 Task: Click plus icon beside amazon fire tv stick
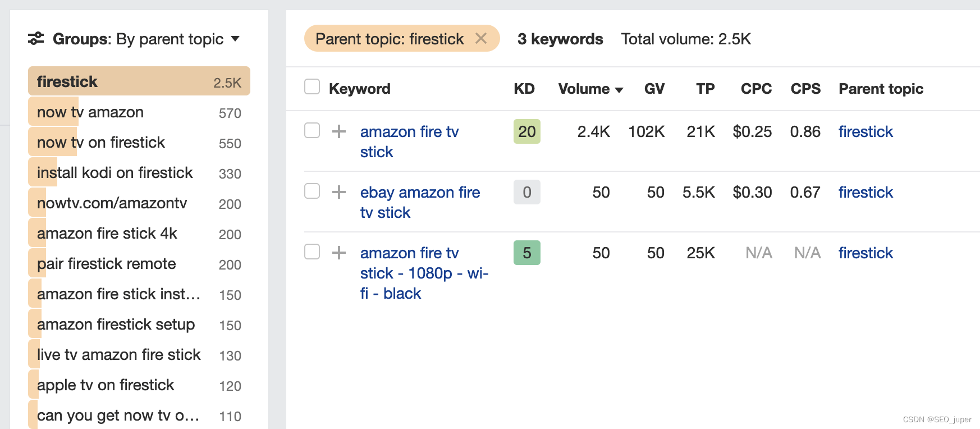pyautogui.click(x=339, y=131)
